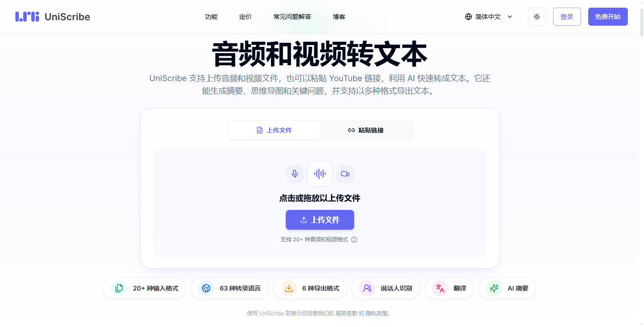This screenshot has height=327, width=644.
Task: Open the 服务条款 link
Action: click(347, 313)
